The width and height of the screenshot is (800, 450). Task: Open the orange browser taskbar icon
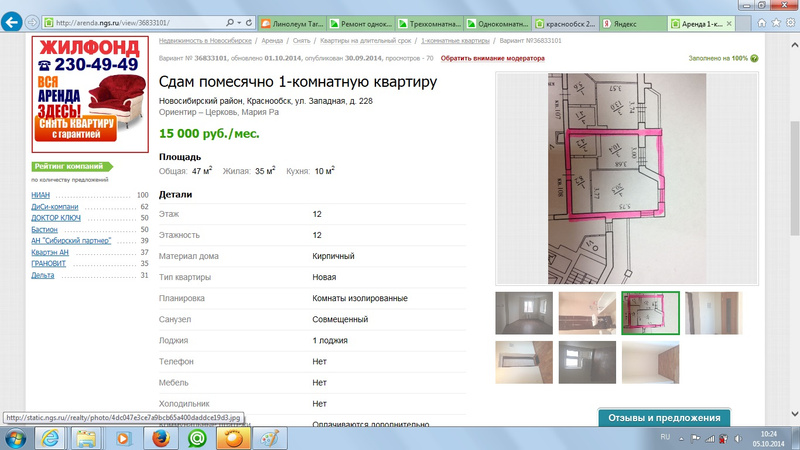[x=233, y=438]
